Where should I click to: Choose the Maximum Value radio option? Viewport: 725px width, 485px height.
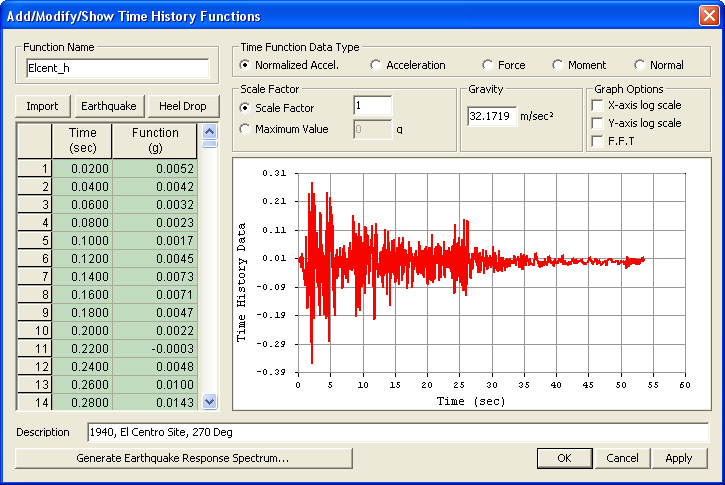click(284, 129)
